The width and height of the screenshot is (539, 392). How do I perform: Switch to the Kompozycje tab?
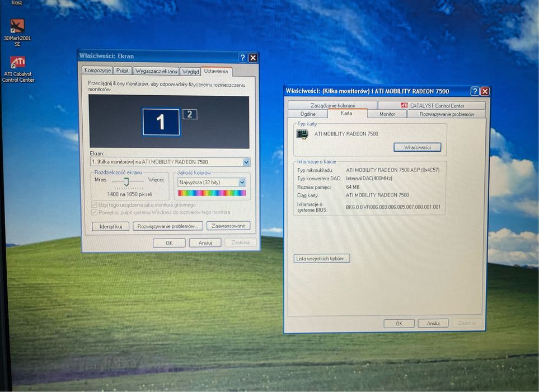pos(97,71)
